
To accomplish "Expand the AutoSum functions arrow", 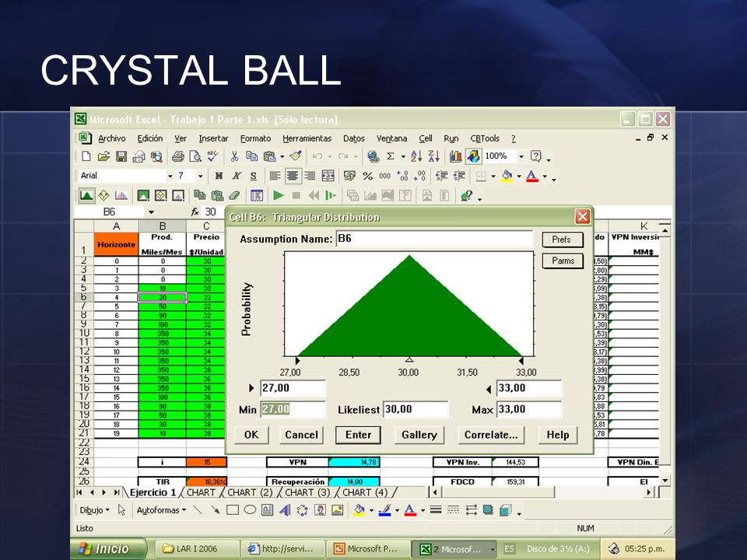I will coord(403,156).
